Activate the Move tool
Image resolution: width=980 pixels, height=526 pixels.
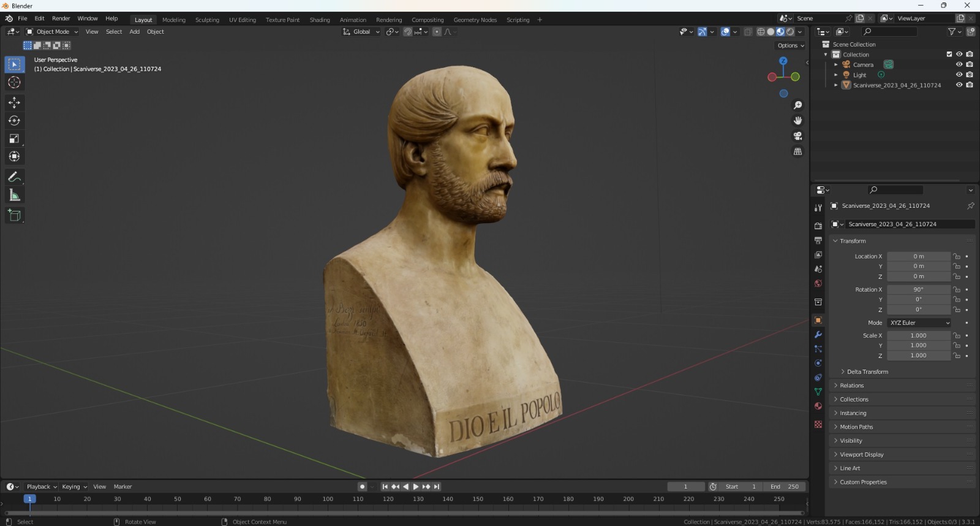point(14,102)
